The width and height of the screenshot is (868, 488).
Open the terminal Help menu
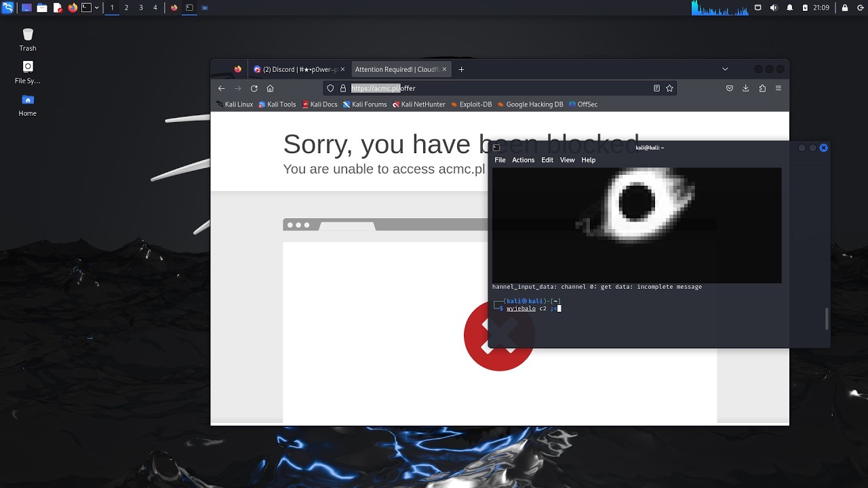pos(588,160)
